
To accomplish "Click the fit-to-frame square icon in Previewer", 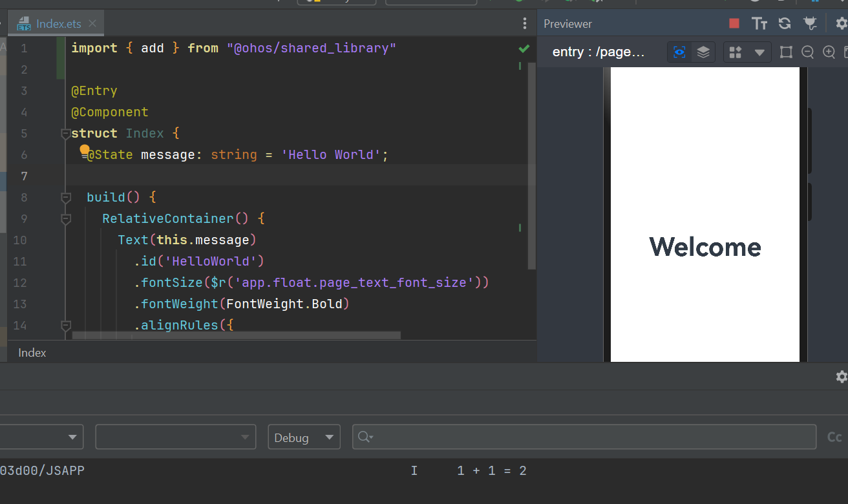I will click(x=786, y=52).
